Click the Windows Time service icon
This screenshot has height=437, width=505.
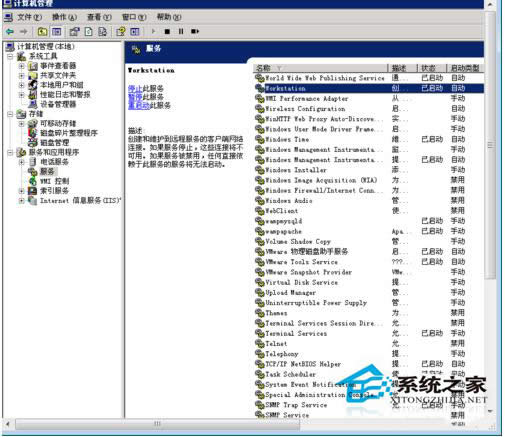[259, 139]
